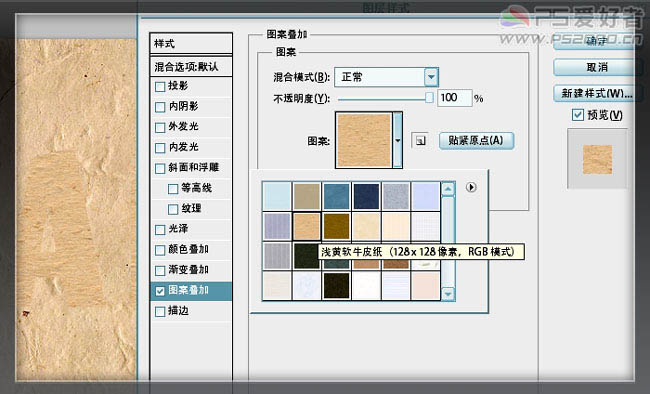
Task: Pick the dark brown gold pattern swatch
Action: [336, 226]
